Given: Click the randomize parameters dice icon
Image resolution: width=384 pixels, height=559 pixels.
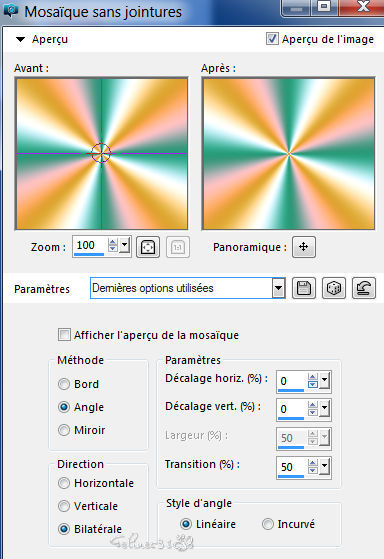Looking at the screenshot, I should [333, 288].
